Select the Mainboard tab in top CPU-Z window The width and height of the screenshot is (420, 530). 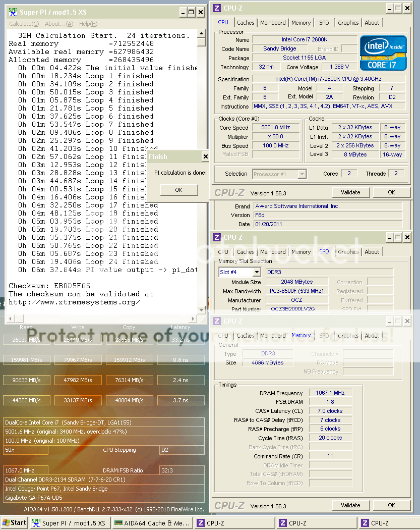tap(273, 23)
